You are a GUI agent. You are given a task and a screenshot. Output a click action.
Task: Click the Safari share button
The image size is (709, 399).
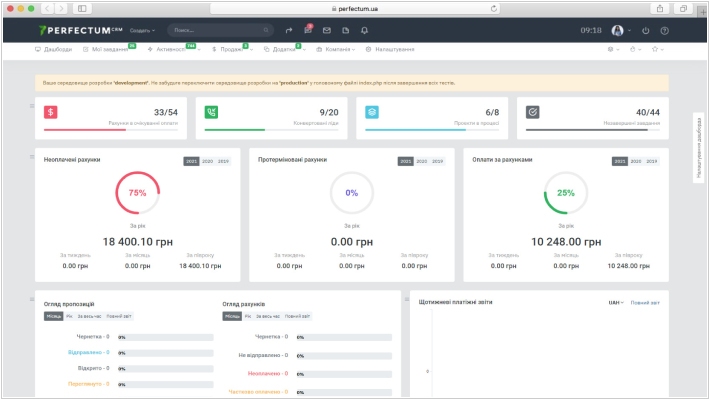[x=660, y=9]
